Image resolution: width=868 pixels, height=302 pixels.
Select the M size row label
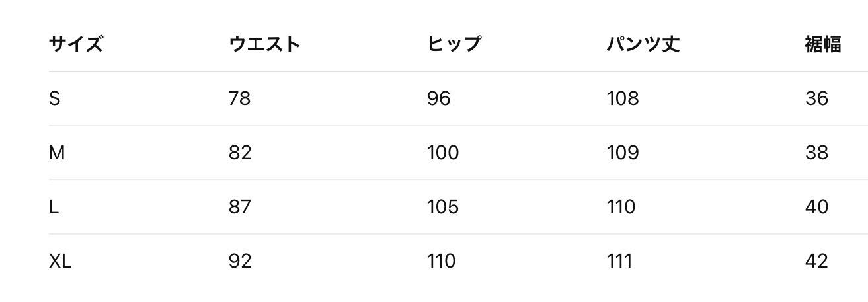tap(57, 153)
